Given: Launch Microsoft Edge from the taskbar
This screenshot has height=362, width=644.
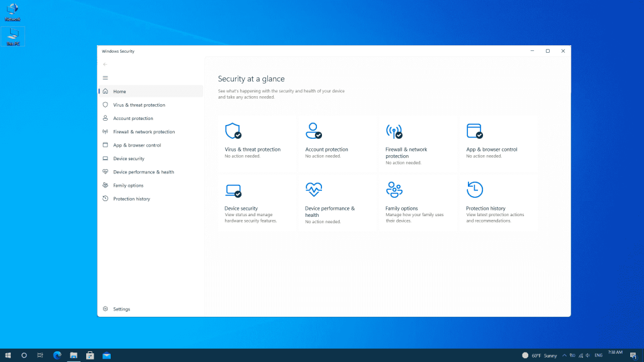Looking at the screenshot, I should (57, 356).
